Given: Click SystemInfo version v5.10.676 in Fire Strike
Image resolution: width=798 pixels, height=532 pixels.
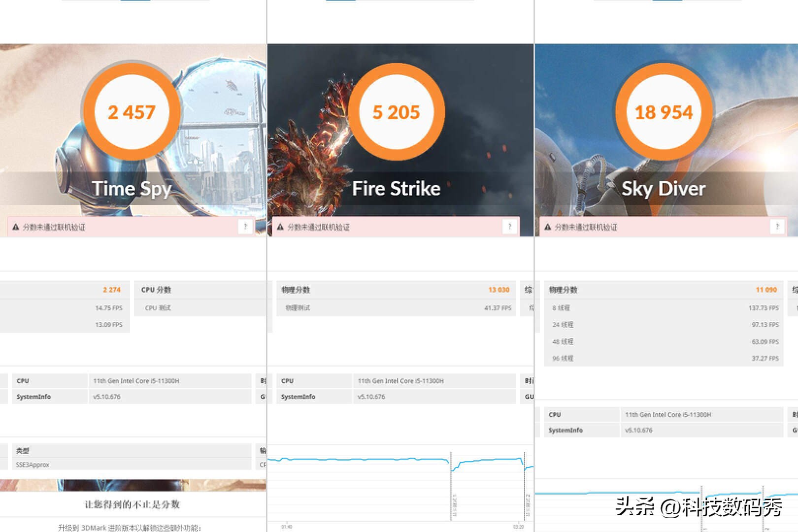Looking at the screenshot, I should click(371, 397).
